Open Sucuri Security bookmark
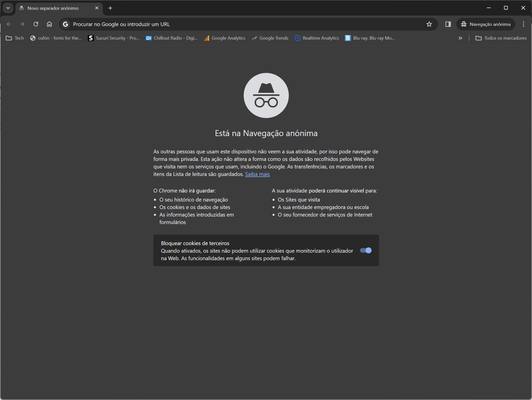532x400 pixels. pos(114,38)
